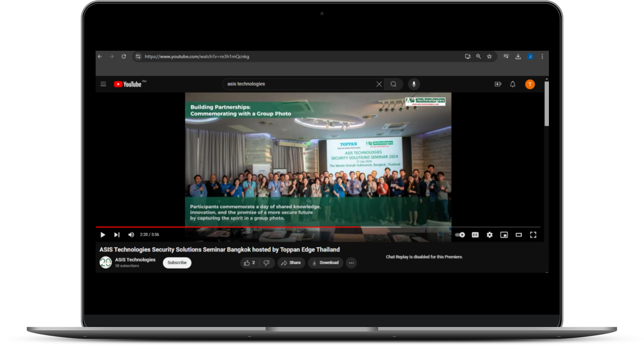This screenshot has height=345, width=644.
Task: Skip to the next video
Action: coord(117,235)
